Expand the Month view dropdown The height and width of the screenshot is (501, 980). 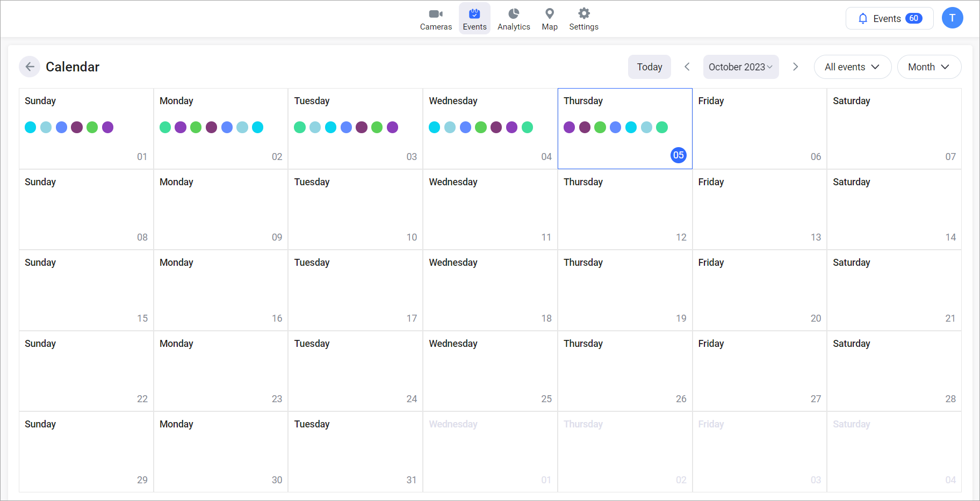[928, 67]
